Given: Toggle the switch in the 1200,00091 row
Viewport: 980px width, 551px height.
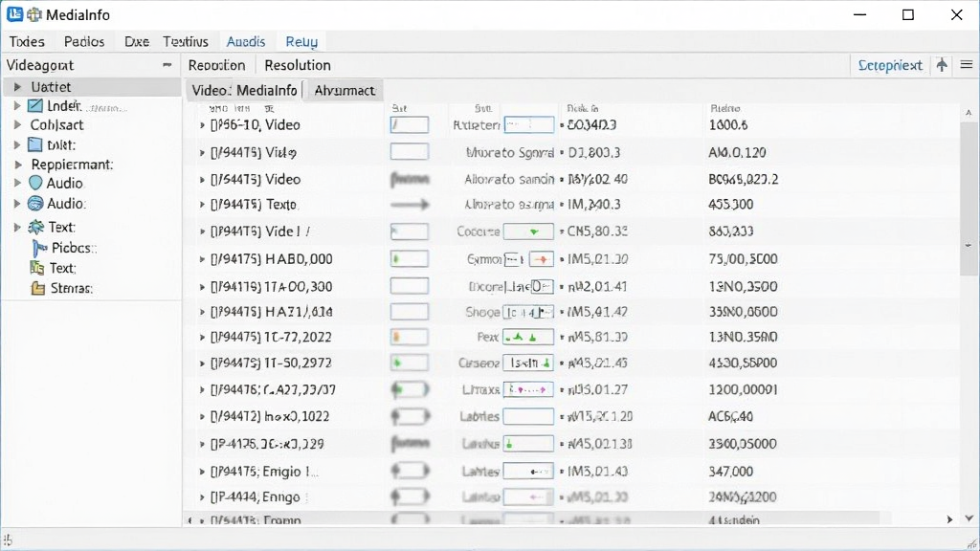Looking at the screenshot, I should 410,390.
